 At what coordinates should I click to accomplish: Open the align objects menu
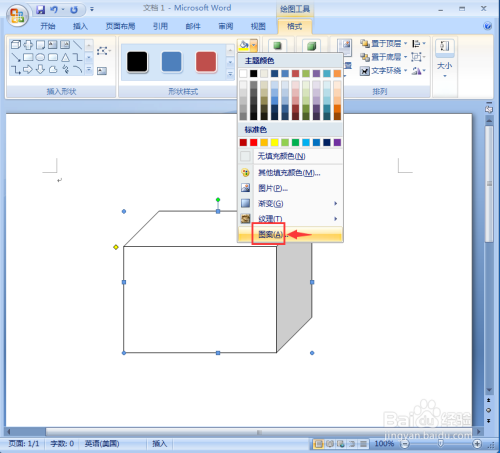[418, 44]
